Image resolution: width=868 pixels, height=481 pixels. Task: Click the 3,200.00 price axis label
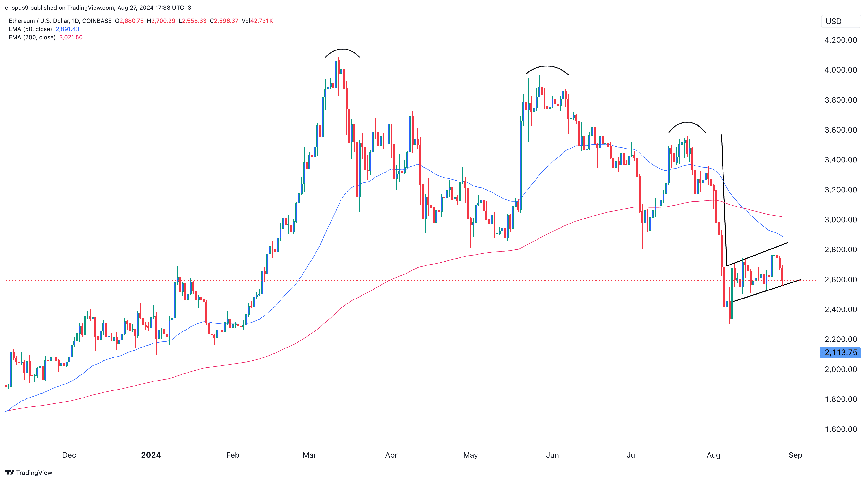click(841, 190)
